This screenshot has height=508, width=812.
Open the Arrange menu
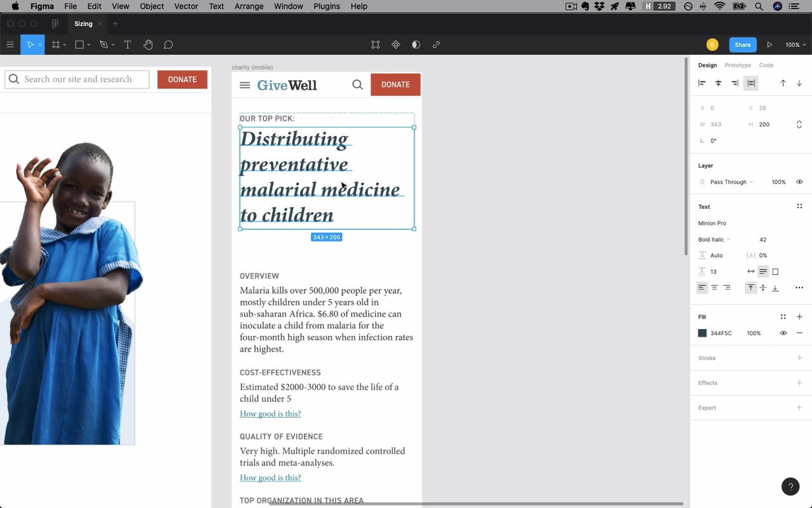point(249,6)
